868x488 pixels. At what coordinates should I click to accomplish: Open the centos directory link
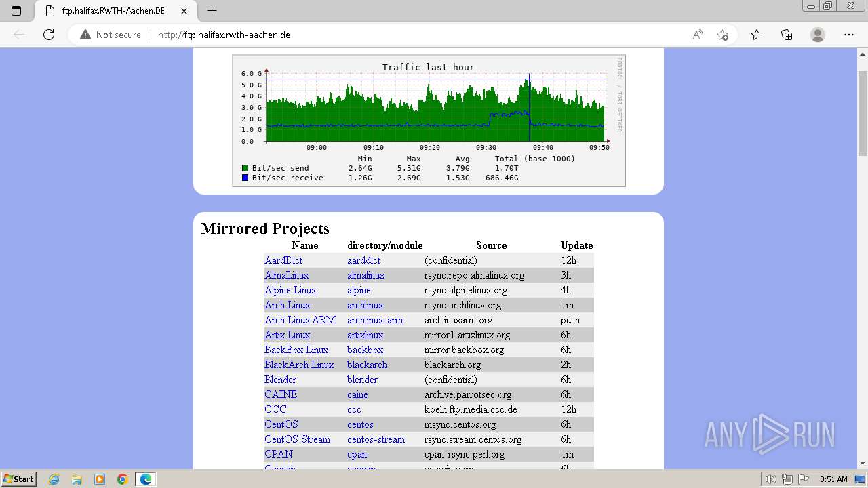[x=360, y=424]
